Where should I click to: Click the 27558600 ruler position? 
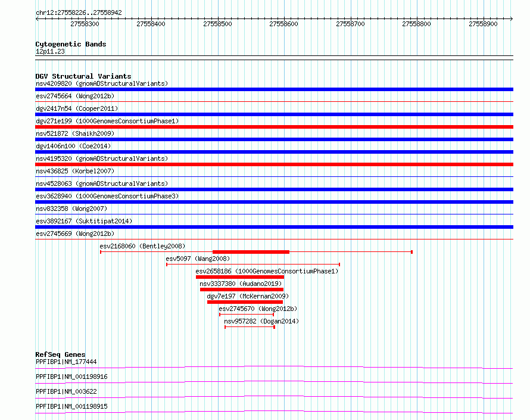pos(283,24)
